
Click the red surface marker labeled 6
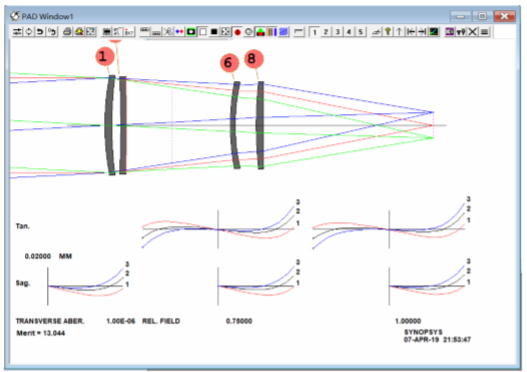point(229,63)
